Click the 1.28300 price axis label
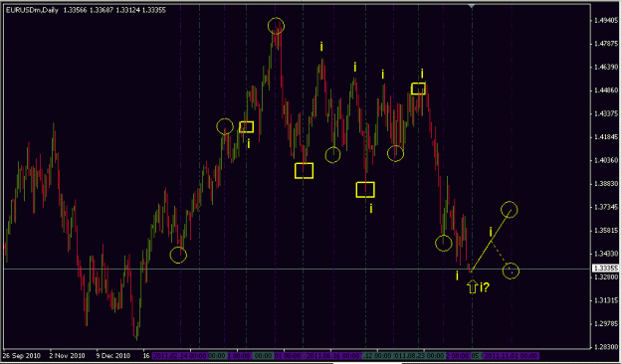This screenshot has width=622, height=364. pos(605,347)
